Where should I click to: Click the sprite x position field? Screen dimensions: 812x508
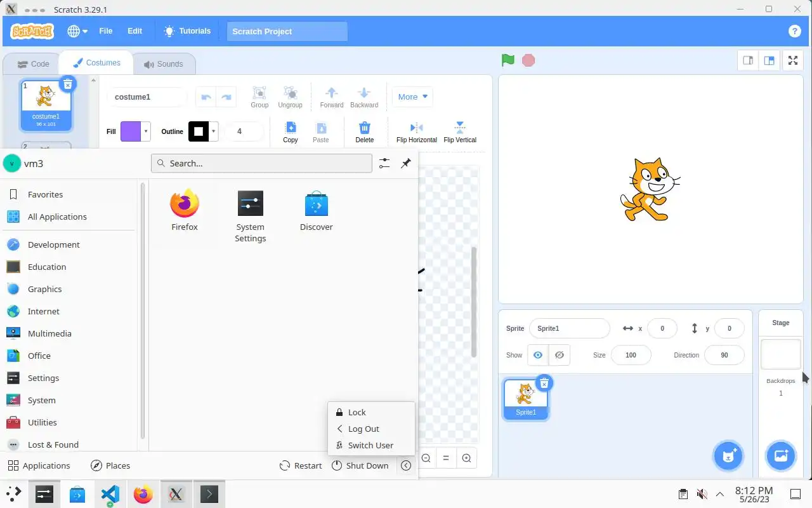(x=662, y=328)
